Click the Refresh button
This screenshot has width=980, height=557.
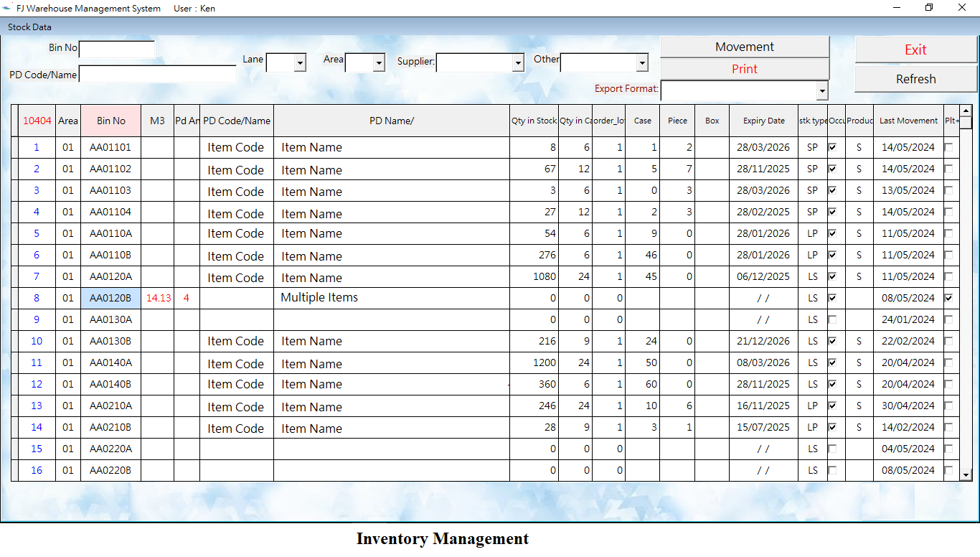915,79
